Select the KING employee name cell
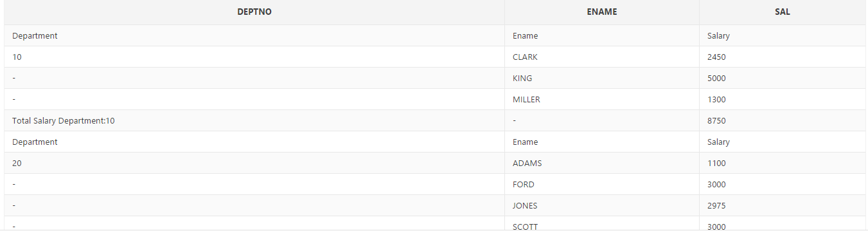The height and width of the screenshot is (233, 868). point(602,78)
